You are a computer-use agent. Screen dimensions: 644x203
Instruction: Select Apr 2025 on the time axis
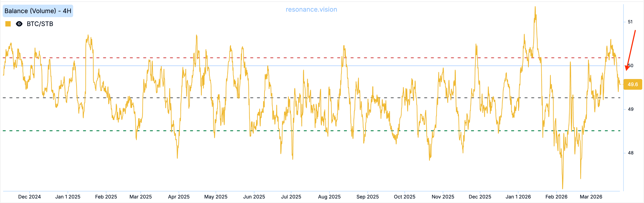[179, 197]
